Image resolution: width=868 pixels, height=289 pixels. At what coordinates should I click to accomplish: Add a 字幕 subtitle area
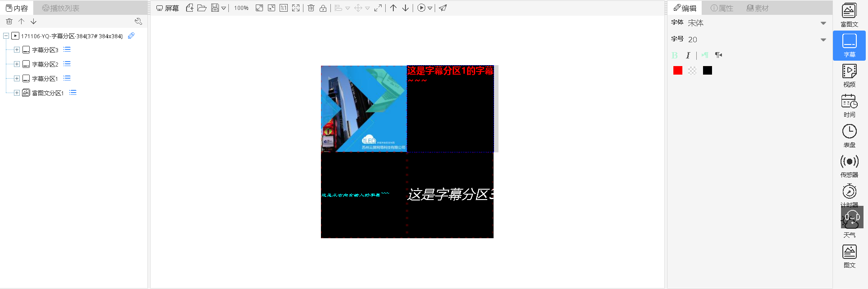click(x=849, y=45)
